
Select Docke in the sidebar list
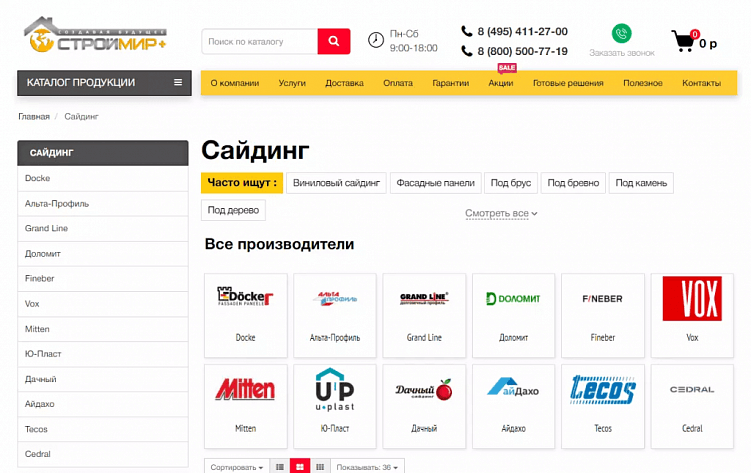coord(103,178)
